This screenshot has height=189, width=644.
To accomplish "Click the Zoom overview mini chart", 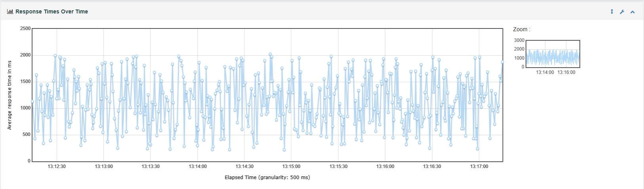I will click(x=553, y=54).
